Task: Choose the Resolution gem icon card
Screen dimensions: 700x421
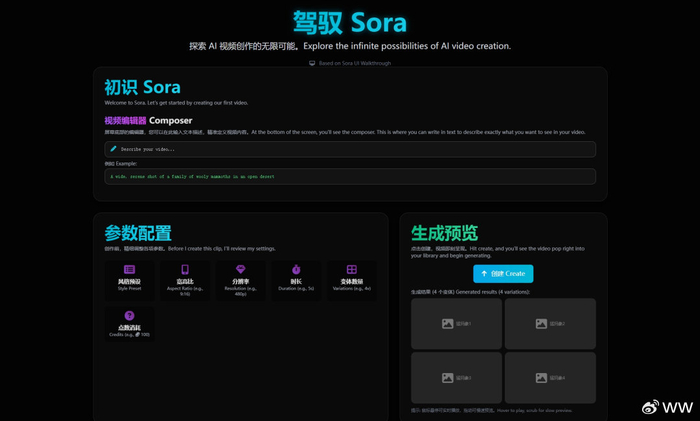Action: [x=241, y=280]
